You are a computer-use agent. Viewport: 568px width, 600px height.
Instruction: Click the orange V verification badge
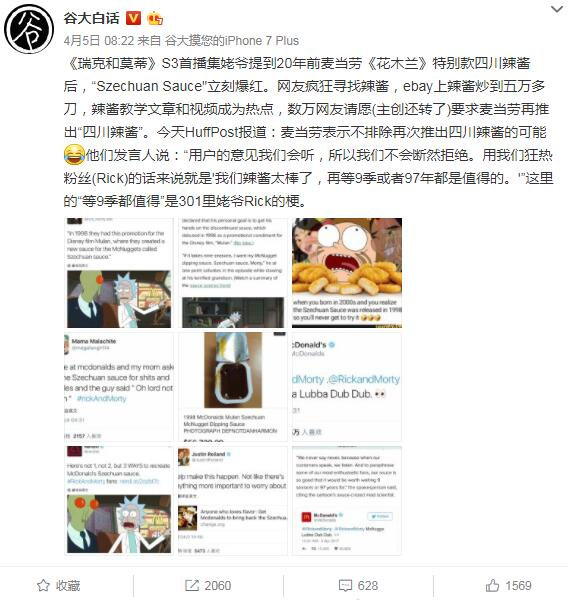(134, 18)
